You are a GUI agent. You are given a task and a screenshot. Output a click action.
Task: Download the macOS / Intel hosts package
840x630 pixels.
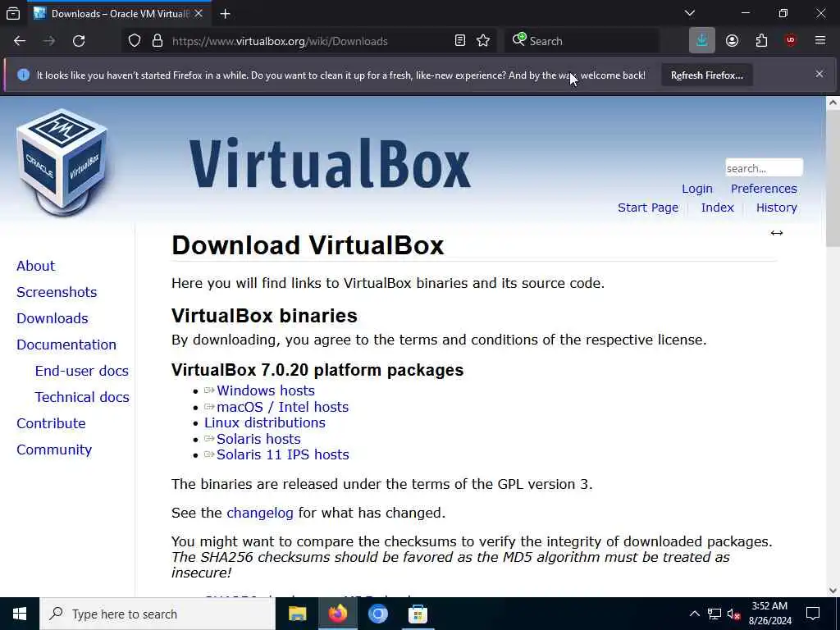[x=282, y=407]
